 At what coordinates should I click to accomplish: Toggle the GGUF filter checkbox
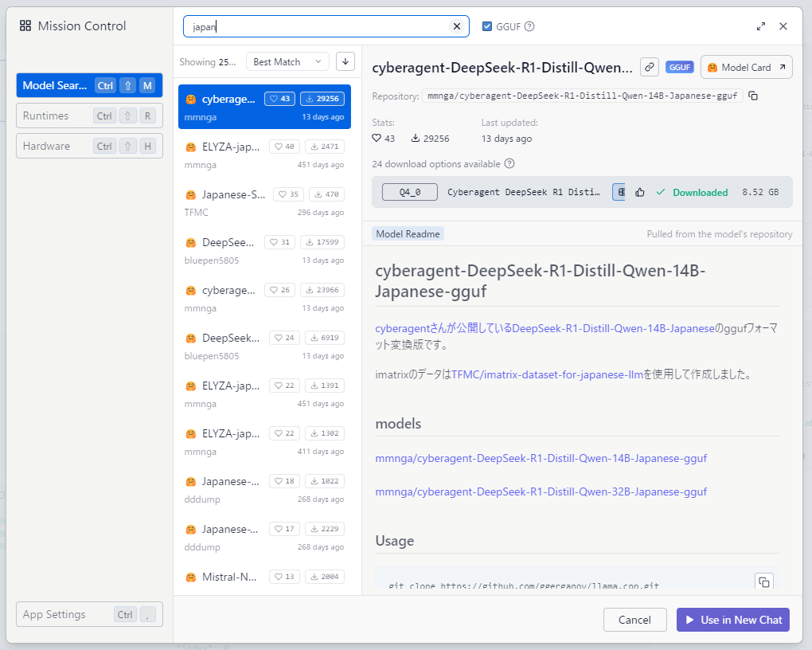pyautogui.click(x=486, y=26)
